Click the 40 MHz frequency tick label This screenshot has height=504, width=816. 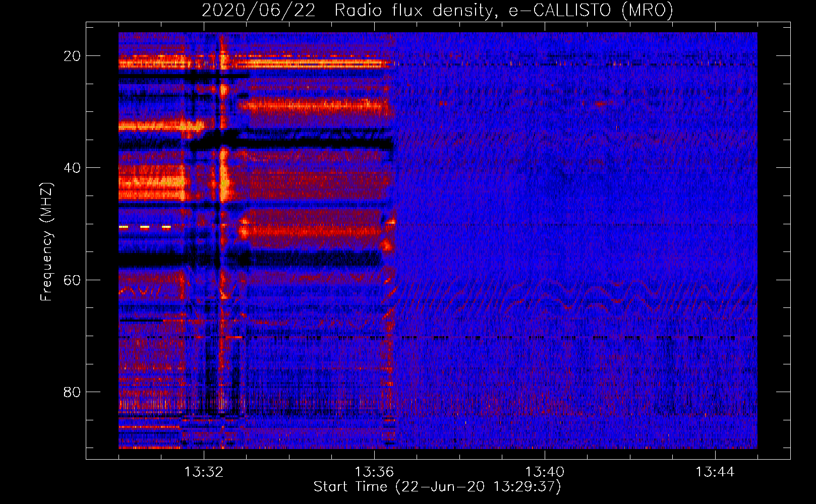point(72,168)
